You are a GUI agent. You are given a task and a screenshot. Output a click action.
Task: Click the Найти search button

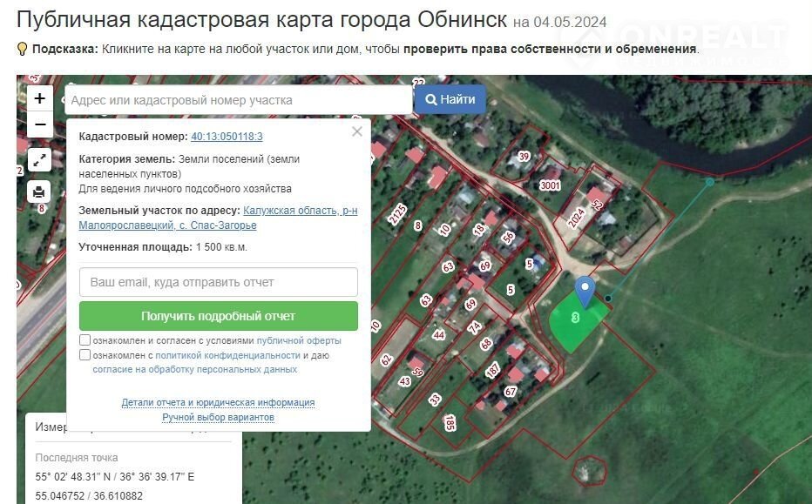click(x=450, y=99)
